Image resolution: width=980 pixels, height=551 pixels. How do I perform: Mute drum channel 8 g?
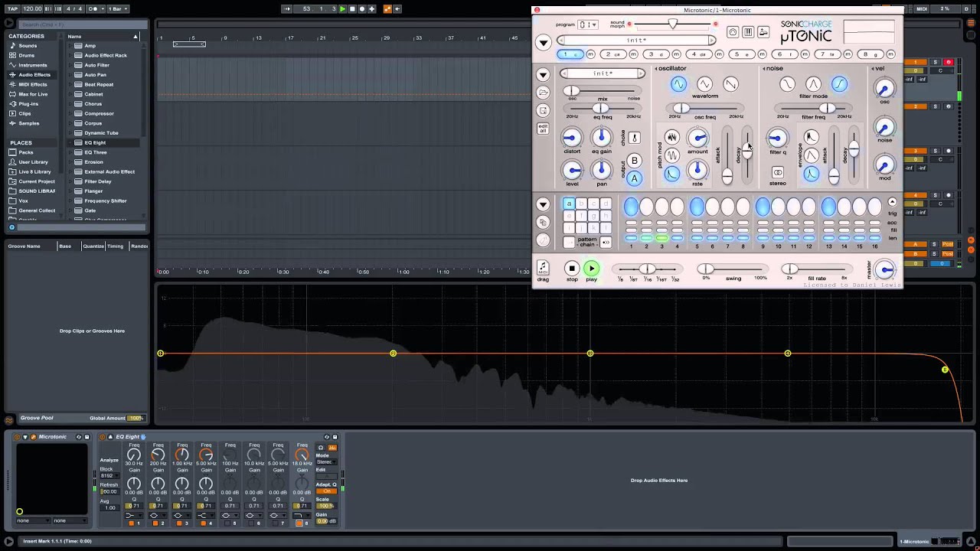[x=890, y=54]
